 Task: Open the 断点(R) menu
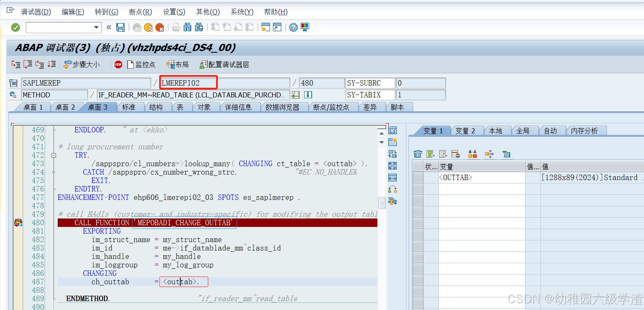pyautogui.click(x=141, y=12)
